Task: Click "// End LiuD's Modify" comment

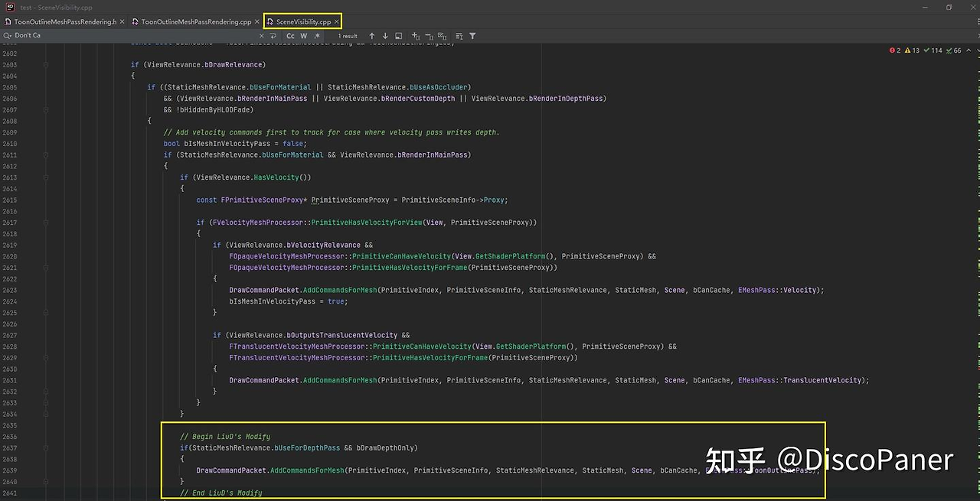Action: [220, 493]
